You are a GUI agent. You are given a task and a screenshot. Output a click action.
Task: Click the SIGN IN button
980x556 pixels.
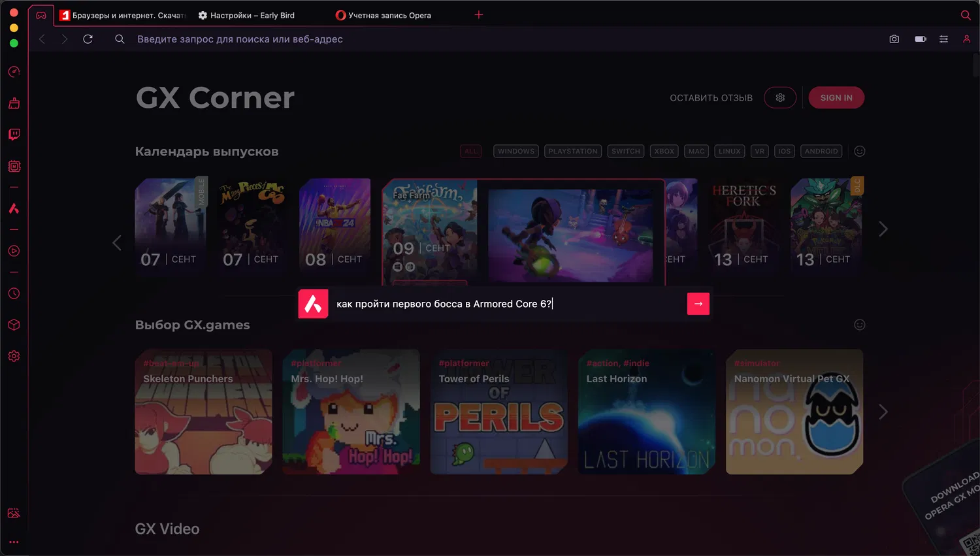tap(836, 98)
